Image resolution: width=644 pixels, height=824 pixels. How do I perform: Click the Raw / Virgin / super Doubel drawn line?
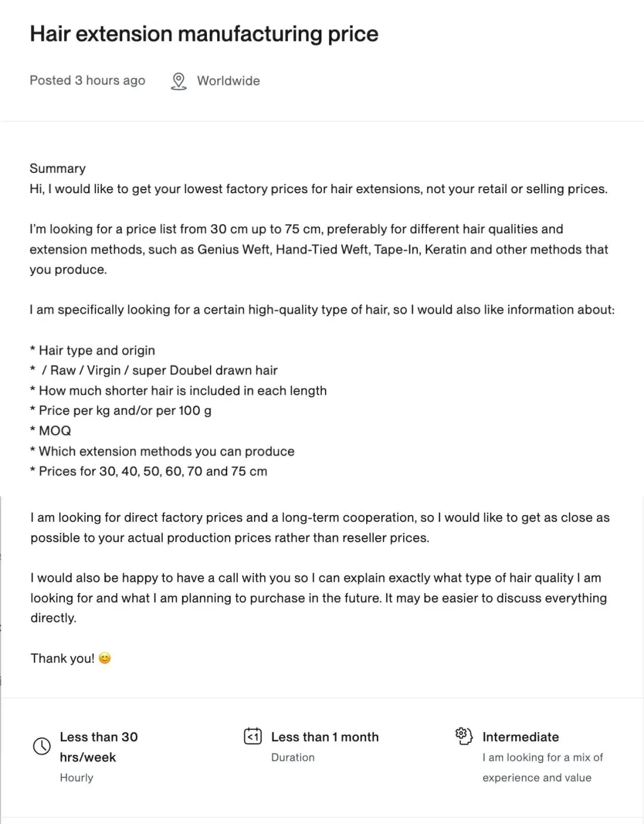(x=154, y=370)
